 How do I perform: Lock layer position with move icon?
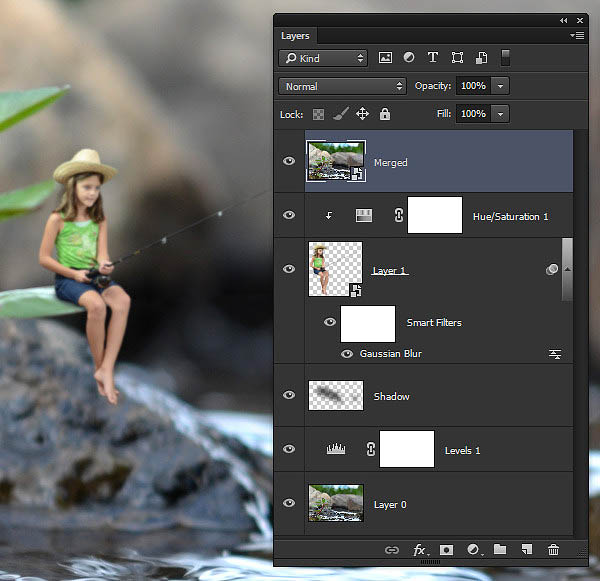[363, 115]
